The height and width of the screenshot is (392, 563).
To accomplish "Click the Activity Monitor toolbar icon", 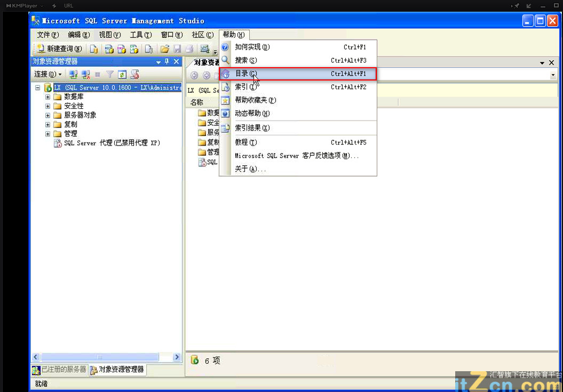I will [205, 49].
